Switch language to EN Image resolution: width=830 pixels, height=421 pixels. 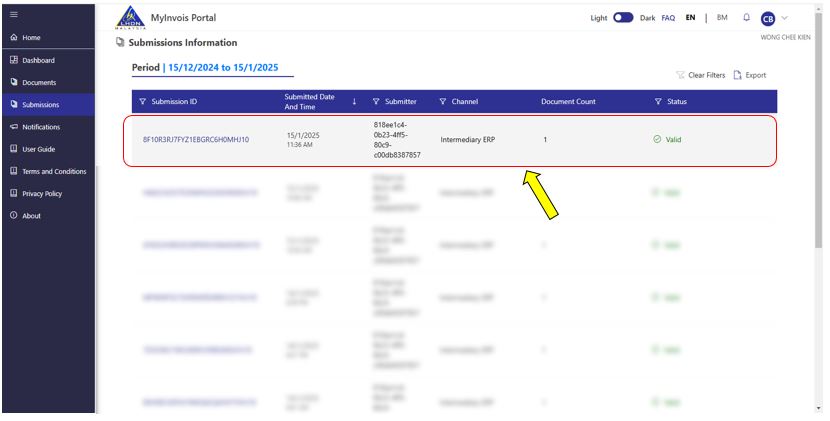pos(690,17)
